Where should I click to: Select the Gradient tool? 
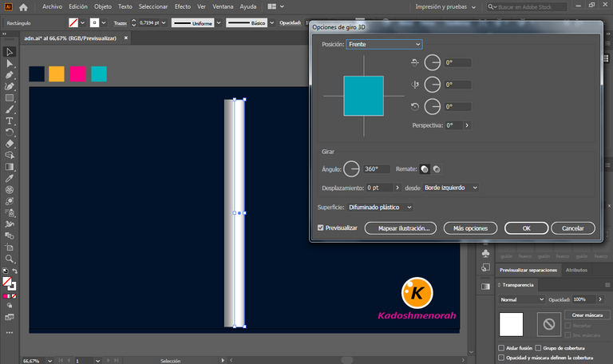pos(10,167)
